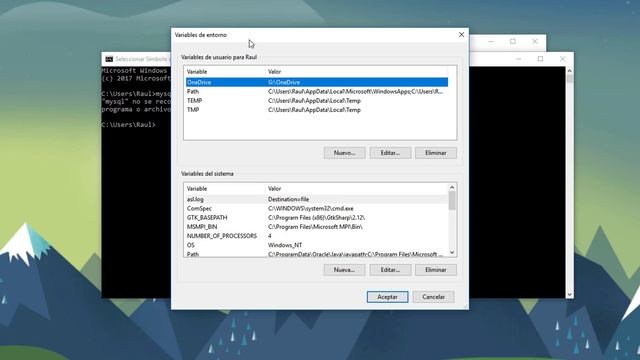Viewport: 640px width, 360px height.
Task: Close the command prompt window
Action: point(562,59)
